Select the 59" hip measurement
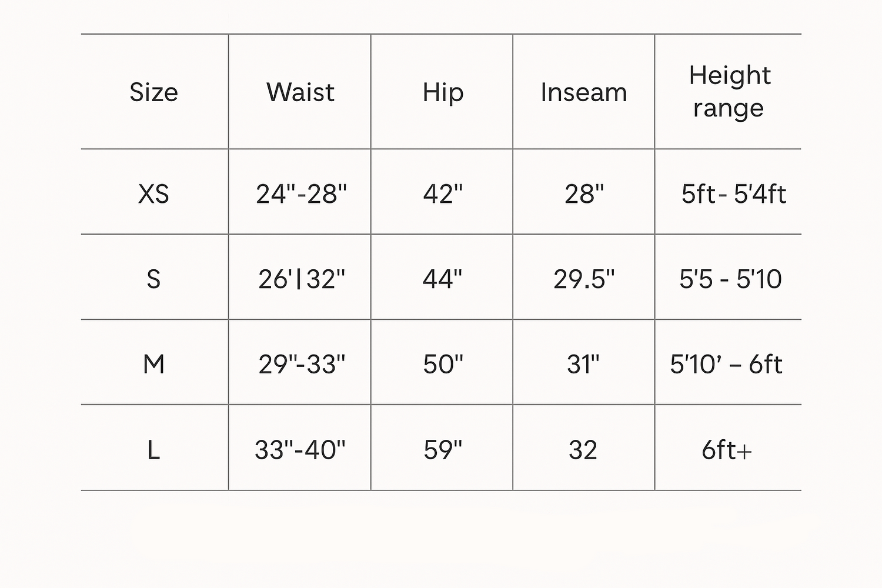The height and width of the screenshot is (588, 882). [443, 450]
